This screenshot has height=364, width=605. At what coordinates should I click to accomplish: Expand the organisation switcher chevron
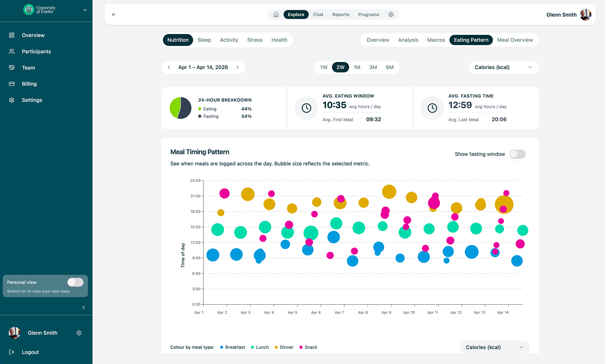(85, 10)
